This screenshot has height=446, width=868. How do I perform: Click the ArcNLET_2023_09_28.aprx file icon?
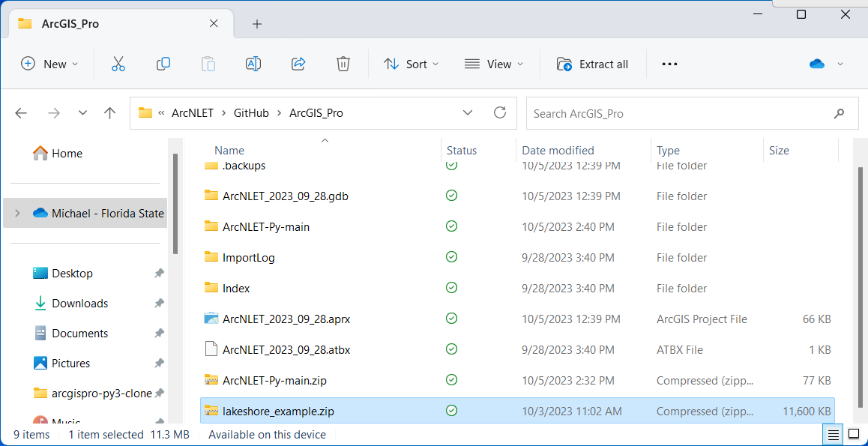[x=211, y=319]
